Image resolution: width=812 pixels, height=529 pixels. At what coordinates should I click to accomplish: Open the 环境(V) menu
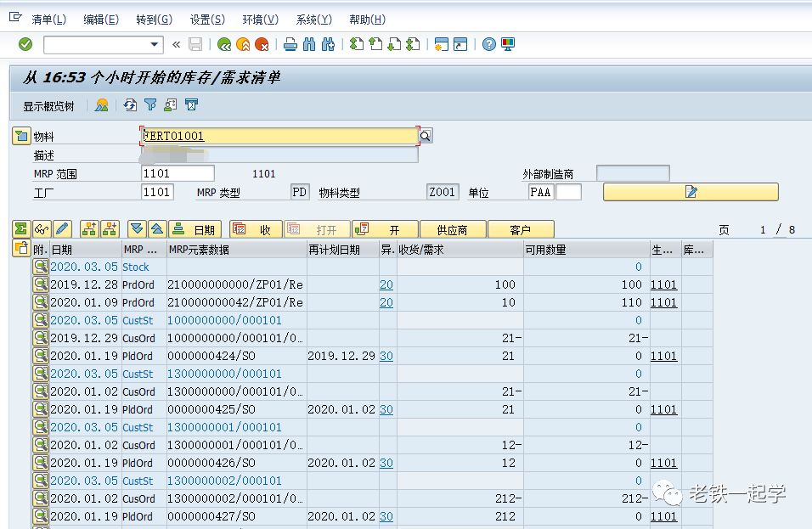[x=261, y=20]
